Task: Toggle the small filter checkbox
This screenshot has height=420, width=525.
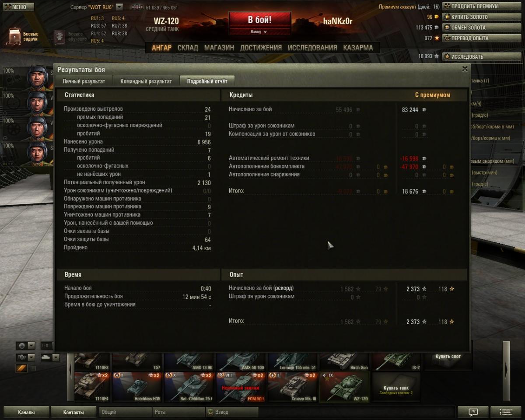Action: (x=33, y=369)
